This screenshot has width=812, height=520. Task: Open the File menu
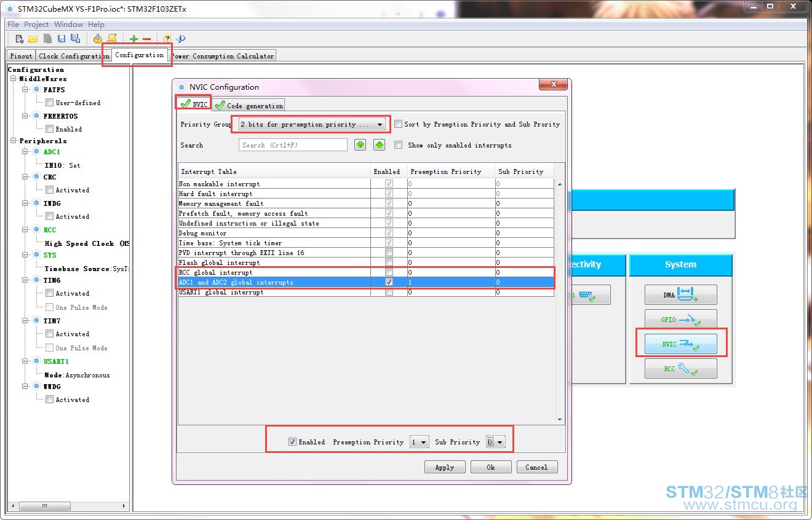pyautogui.click(x=13, y=25)
